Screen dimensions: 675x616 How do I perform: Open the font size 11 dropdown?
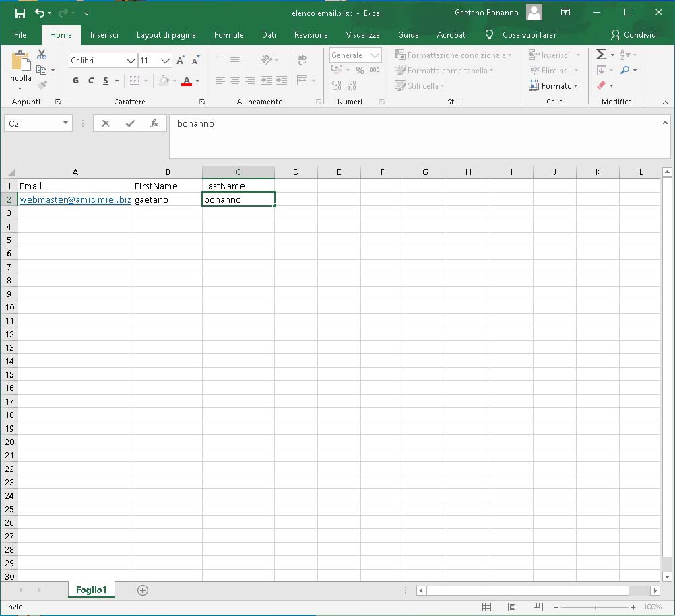(x=165, y=61)
